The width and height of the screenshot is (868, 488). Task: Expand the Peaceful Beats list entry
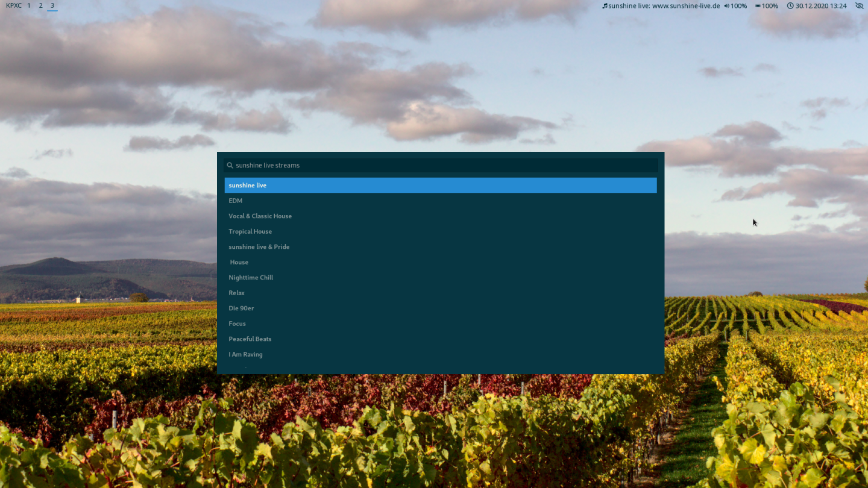(x=250, y=339)
